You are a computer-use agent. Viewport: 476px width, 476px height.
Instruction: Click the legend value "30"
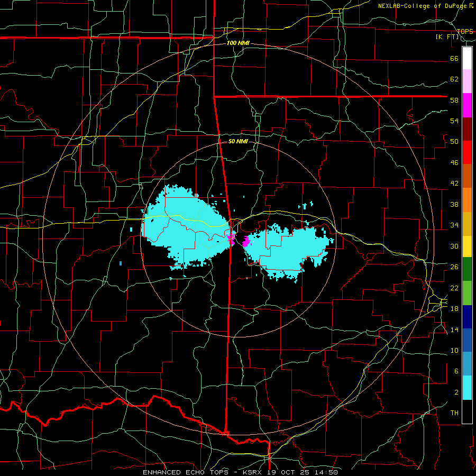coord(454,246)
